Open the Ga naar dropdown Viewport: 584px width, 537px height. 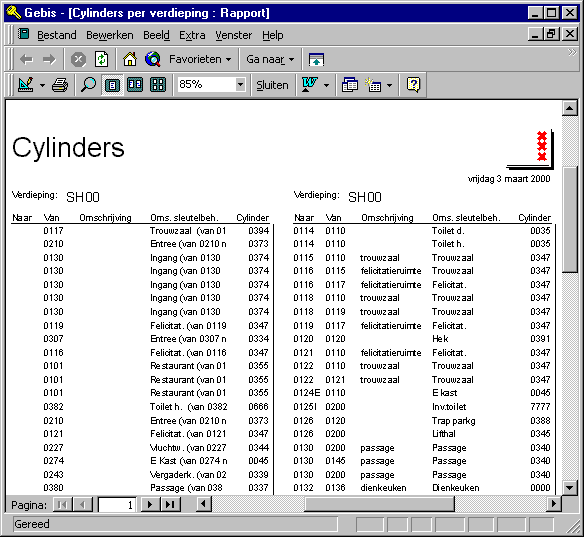coord(270,60)
